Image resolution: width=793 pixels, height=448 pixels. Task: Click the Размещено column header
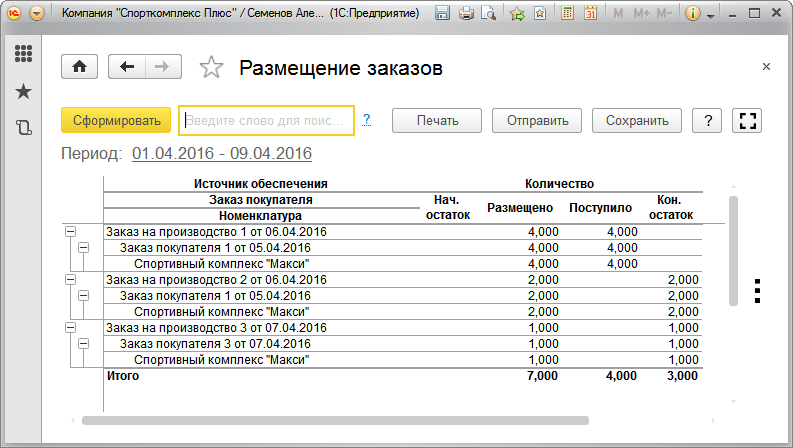point(520,208)
